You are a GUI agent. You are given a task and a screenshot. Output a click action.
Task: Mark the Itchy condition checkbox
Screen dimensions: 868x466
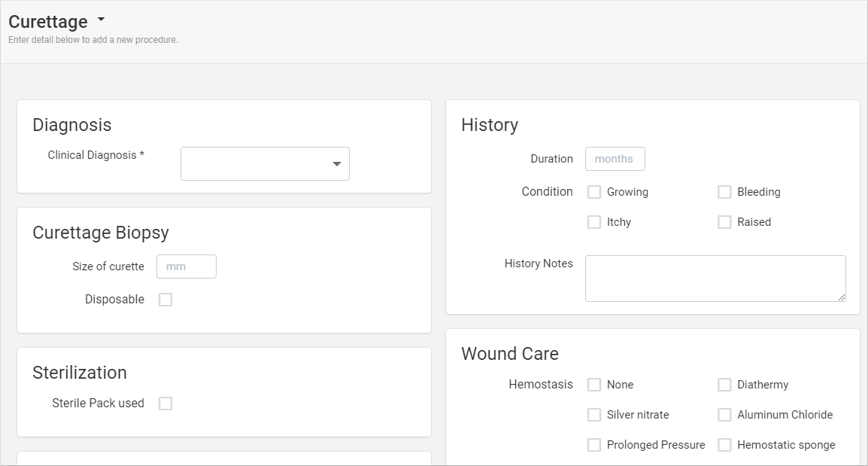(594, 222)
